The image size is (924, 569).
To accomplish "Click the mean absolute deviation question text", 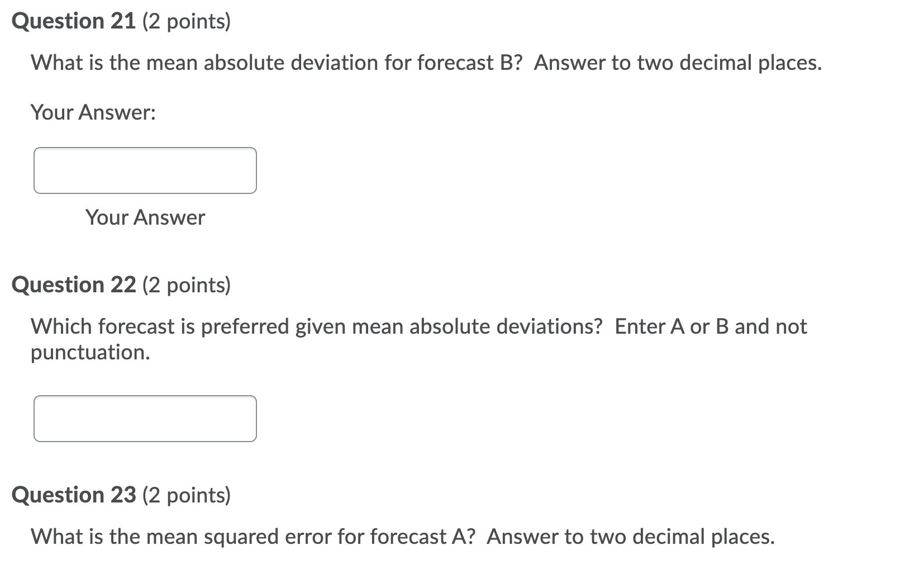I will click(425, 63).
